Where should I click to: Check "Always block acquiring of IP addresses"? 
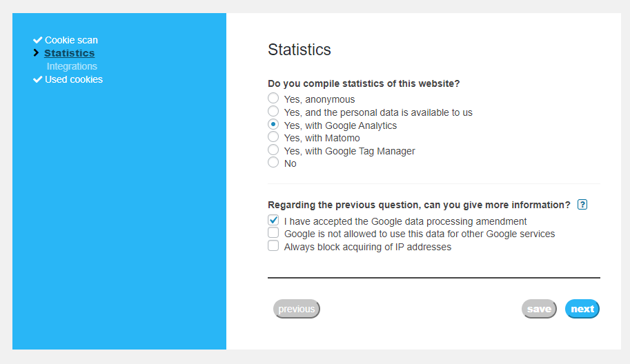(273, 246)
